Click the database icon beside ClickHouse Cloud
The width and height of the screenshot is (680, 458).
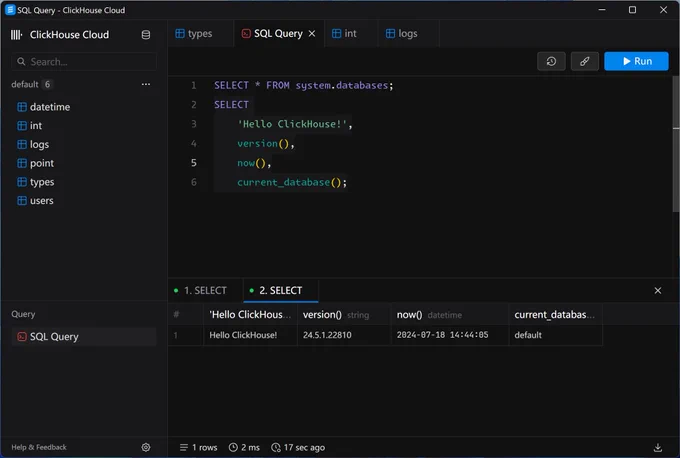click(146, 35)
